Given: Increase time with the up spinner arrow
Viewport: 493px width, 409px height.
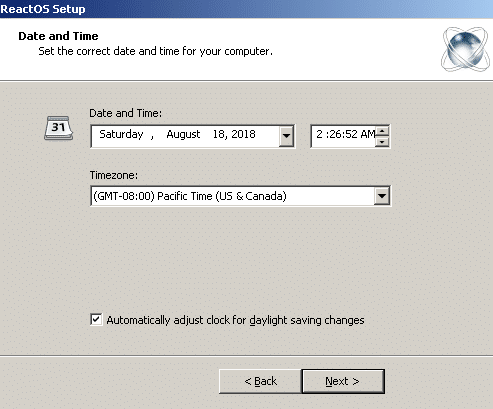Looking at the screenshot, I should click(382, 131).
